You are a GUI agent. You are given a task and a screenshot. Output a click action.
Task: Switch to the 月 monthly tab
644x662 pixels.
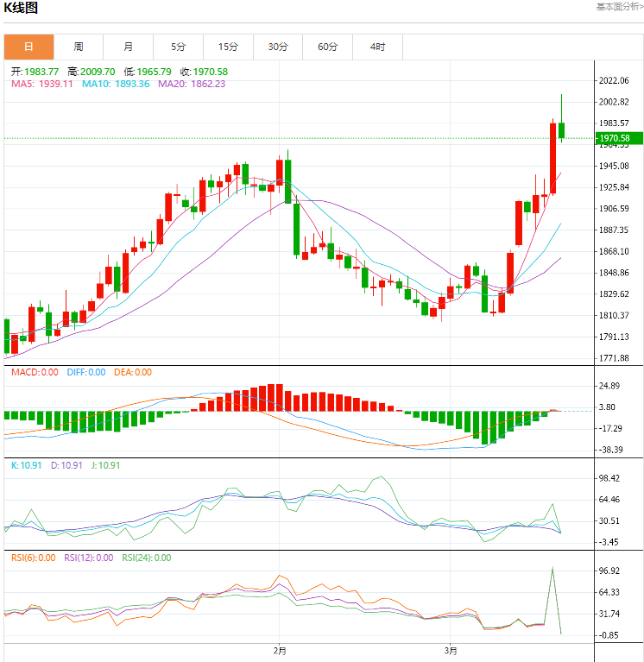129,47
